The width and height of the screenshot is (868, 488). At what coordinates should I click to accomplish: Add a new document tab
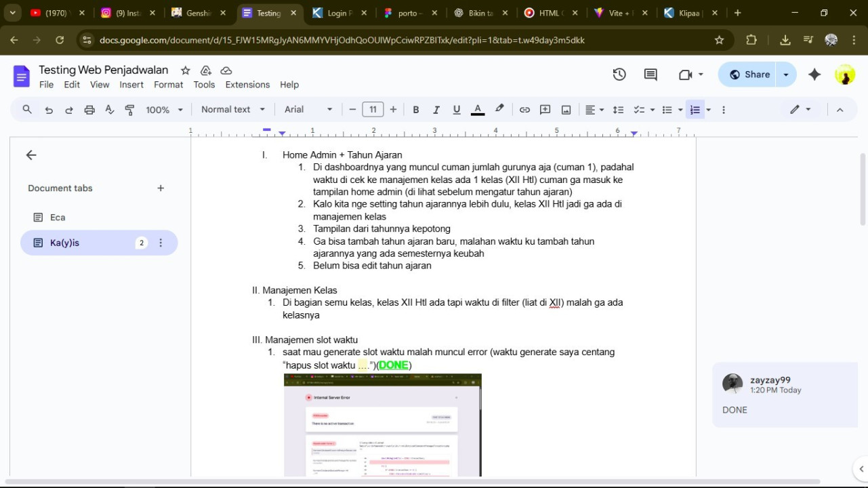(161, 188)
